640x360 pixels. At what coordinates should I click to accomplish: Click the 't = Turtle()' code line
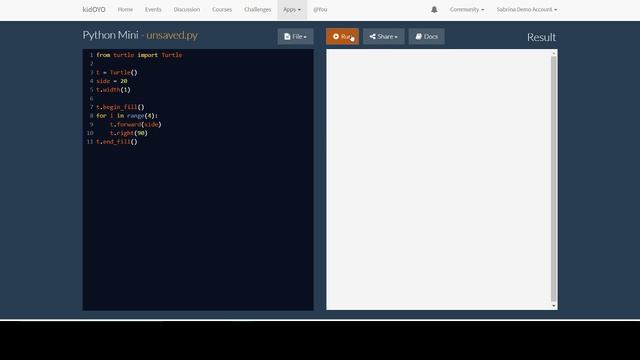pos(117,72)
